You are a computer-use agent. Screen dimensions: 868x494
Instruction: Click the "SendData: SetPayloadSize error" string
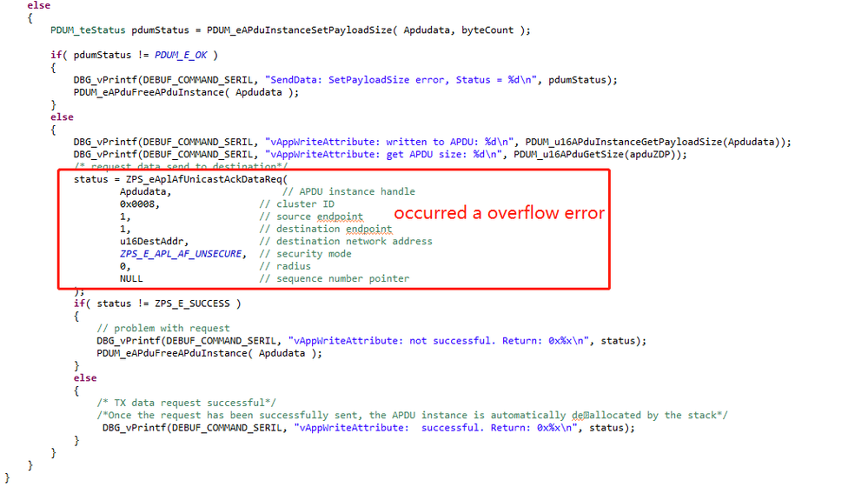(401, 80)
